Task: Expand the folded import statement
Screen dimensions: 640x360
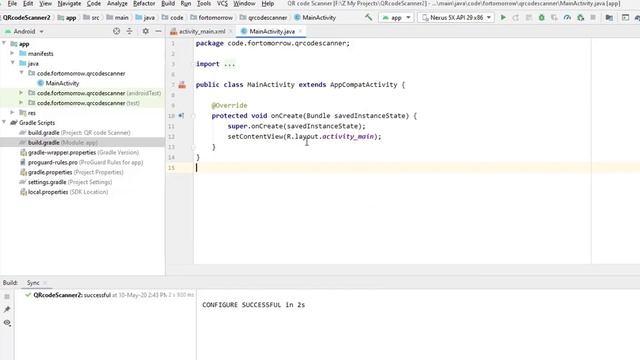Action: tap(229, 64)
